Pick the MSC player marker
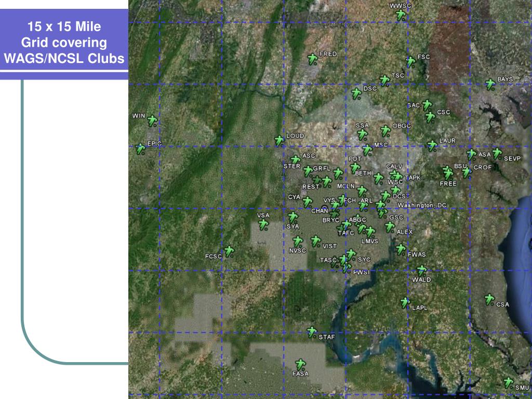 pos(367,150)
